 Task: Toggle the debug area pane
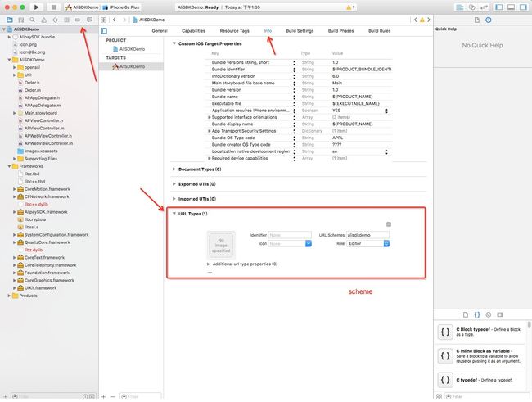point(511,7)
